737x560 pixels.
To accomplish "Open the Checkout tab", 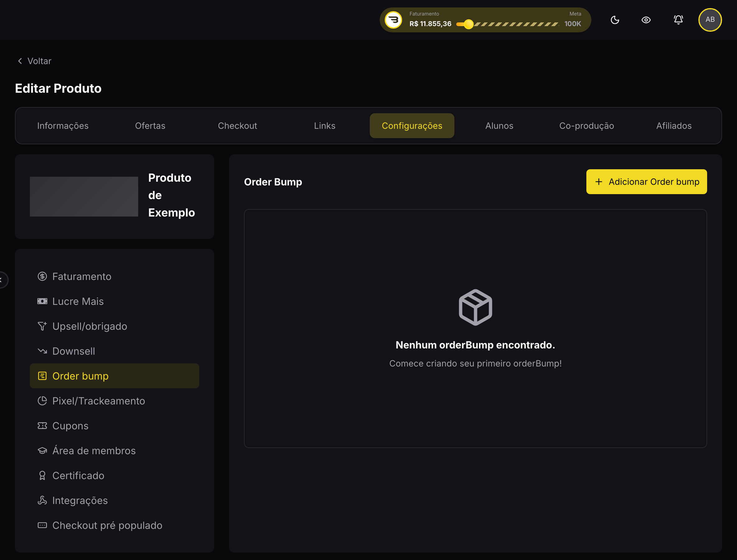I will pyautogui.click(x=237, y=126).
